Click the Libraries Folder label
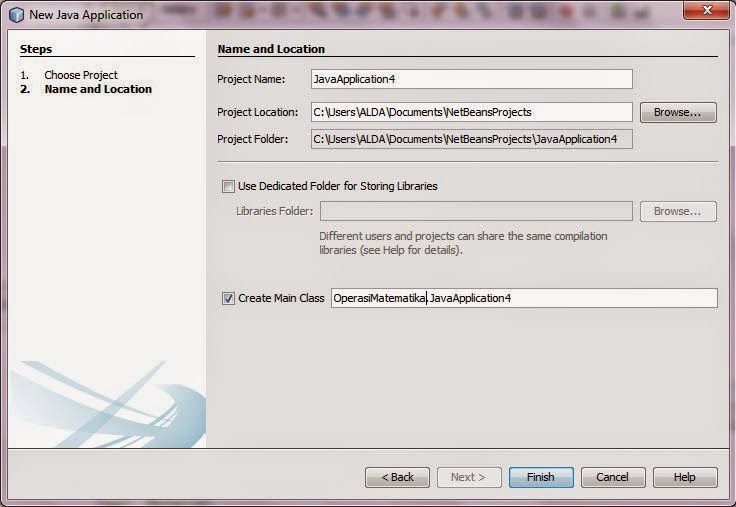 (274, 211)
